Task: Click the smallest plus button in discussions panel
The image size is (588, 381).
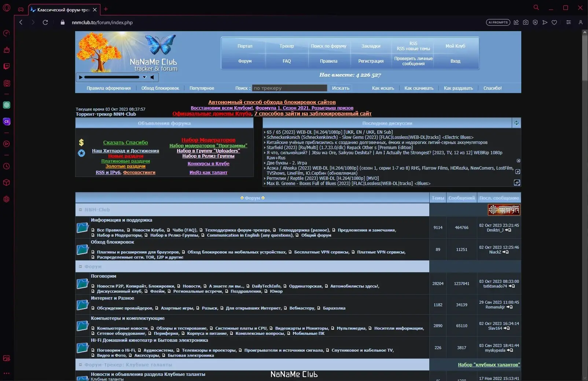Action: pyautogui.click(x=518, y=161)
